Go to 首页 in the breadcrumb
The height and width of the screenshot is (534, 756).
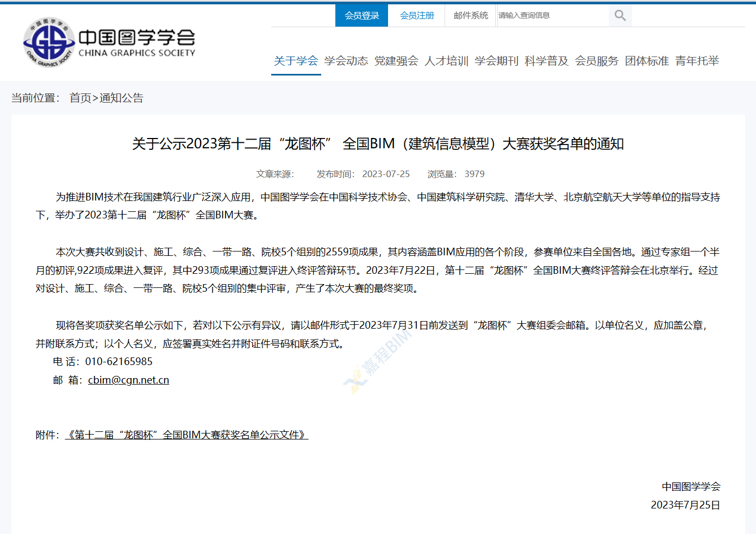pos(80,98)
